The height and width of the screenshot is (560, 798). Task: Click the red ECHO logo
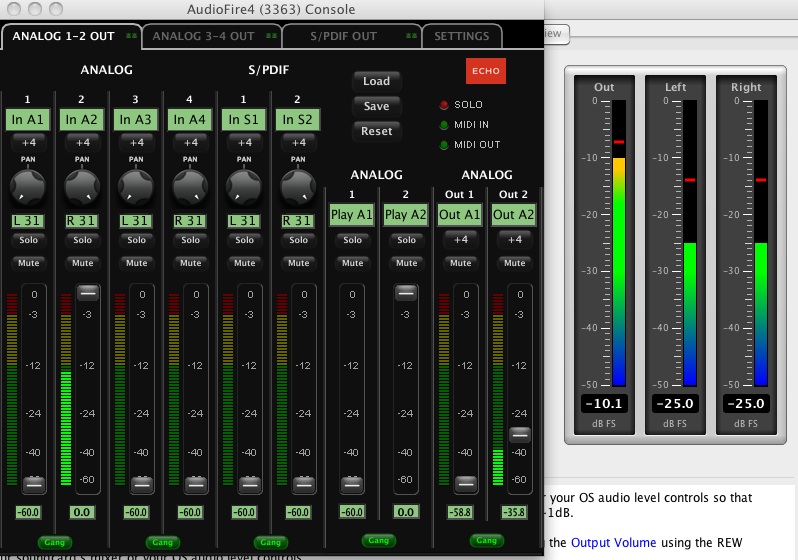(486, 71)
